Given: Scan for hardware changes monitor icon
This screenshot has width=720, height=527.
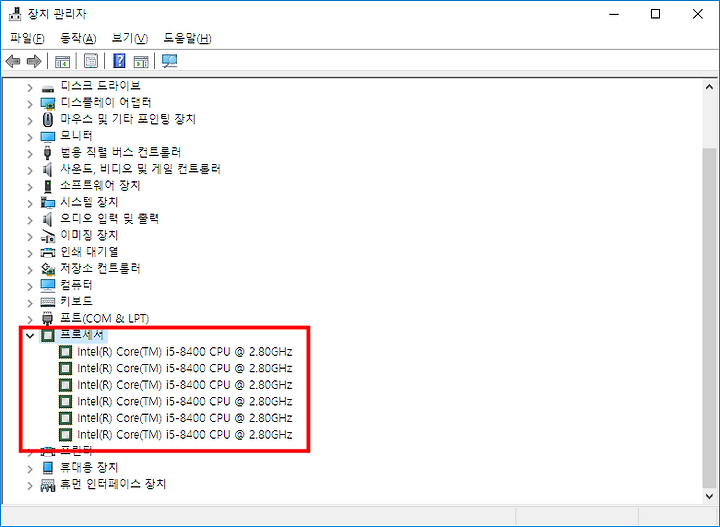Looking at the screenshot, I should click(169, 61).
